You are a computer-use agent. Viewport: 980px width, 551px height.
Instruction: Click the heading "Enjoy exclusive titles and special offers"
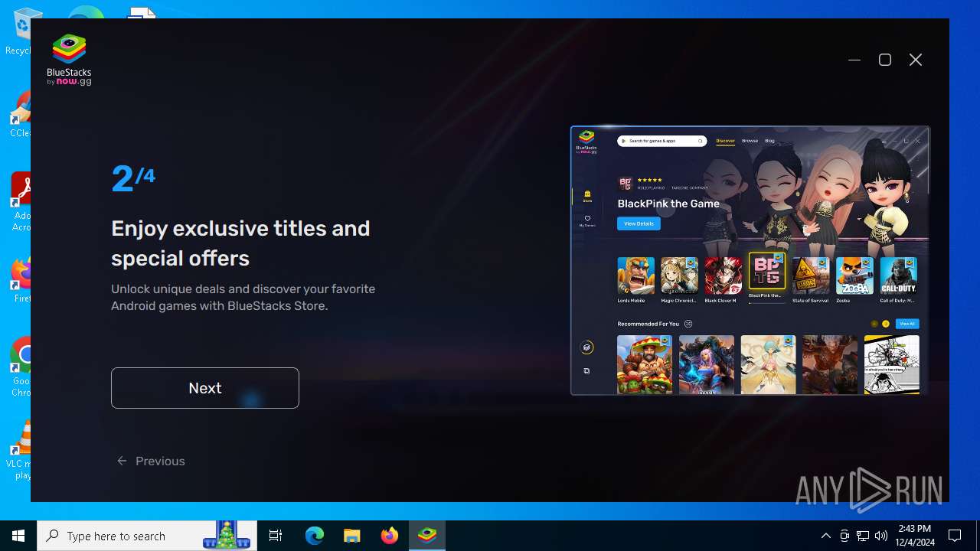pos(240,243)
